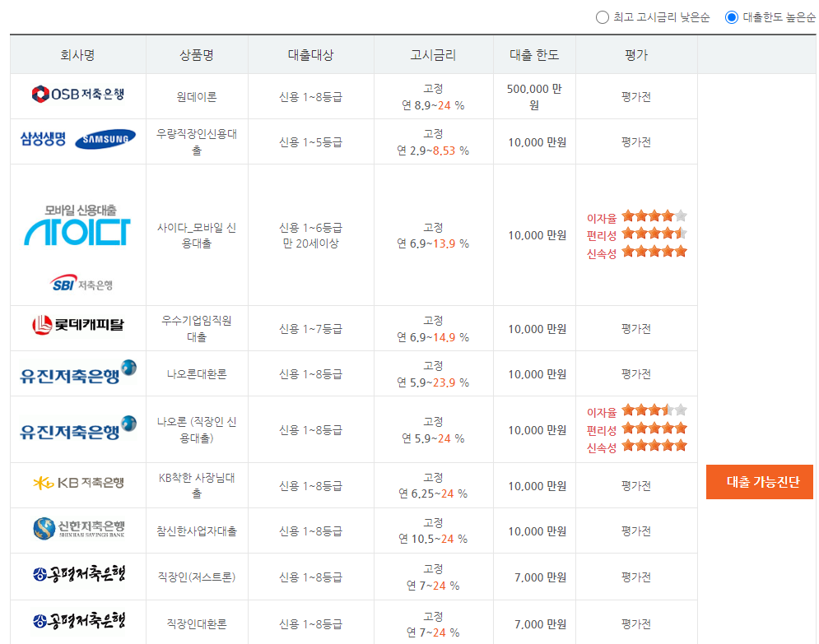This screenshot has width=819, height=644.
Task: Click 신속성 star rating for 나오론 직장인
Action: pos(654,446)
